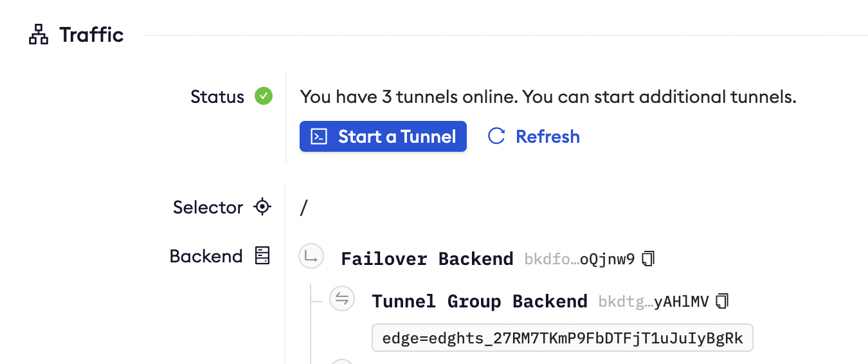This screenshot has width=868, height=364.
Task: Click the bkdtg…yAHlMV identifier text
Action: coord(653,301)
